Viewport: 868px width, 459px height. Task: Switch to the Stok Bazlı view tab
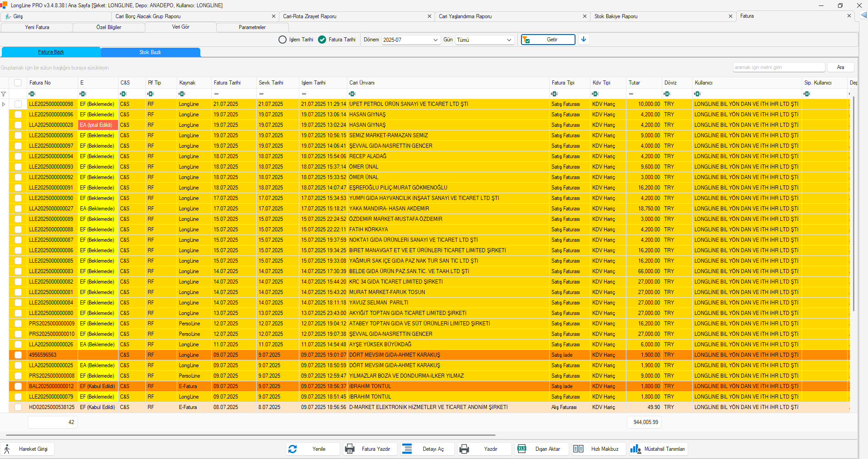click(150, 52)
